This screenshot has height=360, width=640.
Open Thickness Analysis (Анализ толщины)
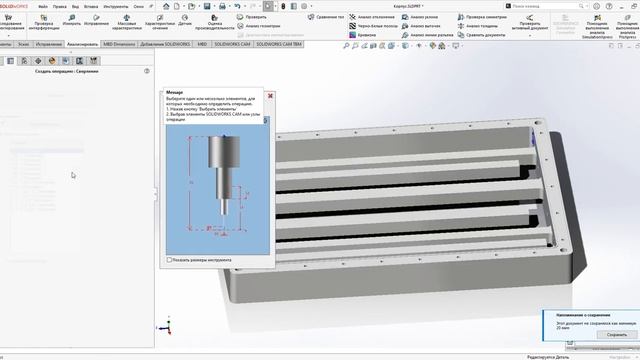[x=478, y=26]
